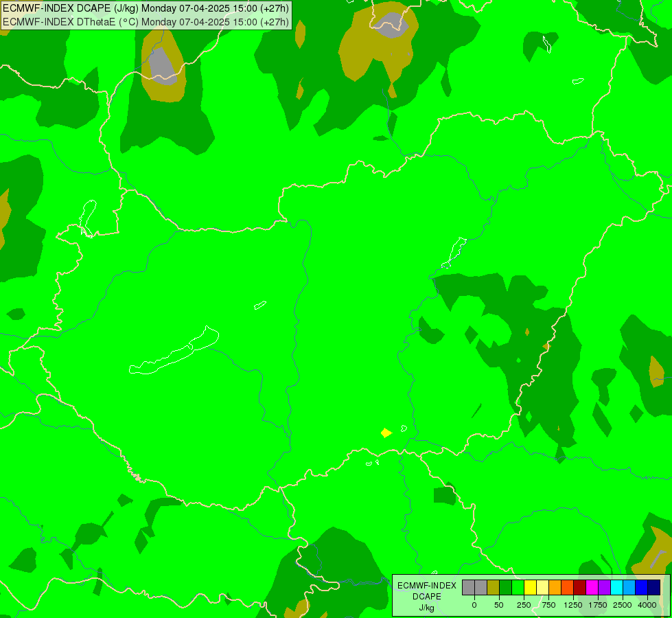Viewport: 672px width, 618px height.
Task: Click the DCAPE label in the legend box
Action: 427,597
